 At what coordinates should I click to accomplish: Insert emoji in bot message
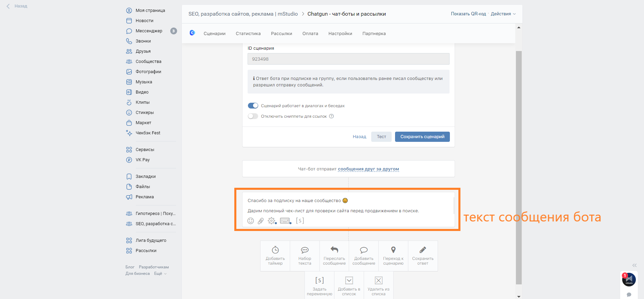[251, 221]
